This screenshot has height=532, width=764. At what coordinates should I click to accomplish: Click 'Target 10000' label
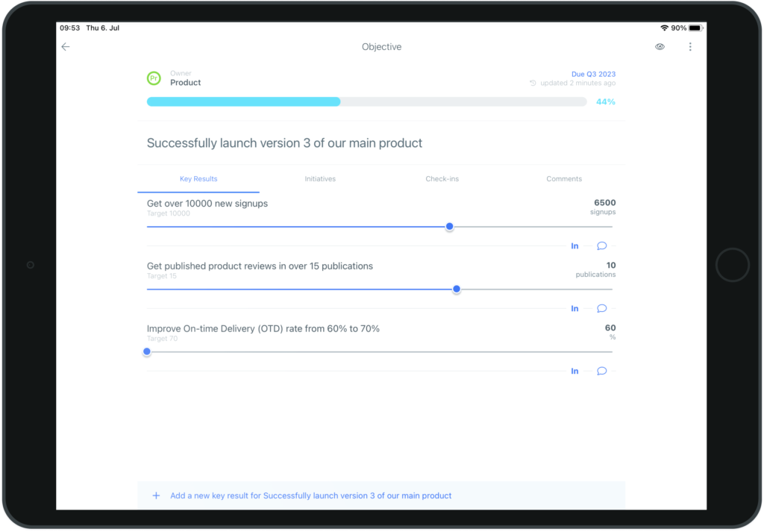click(x=168, y=213)
